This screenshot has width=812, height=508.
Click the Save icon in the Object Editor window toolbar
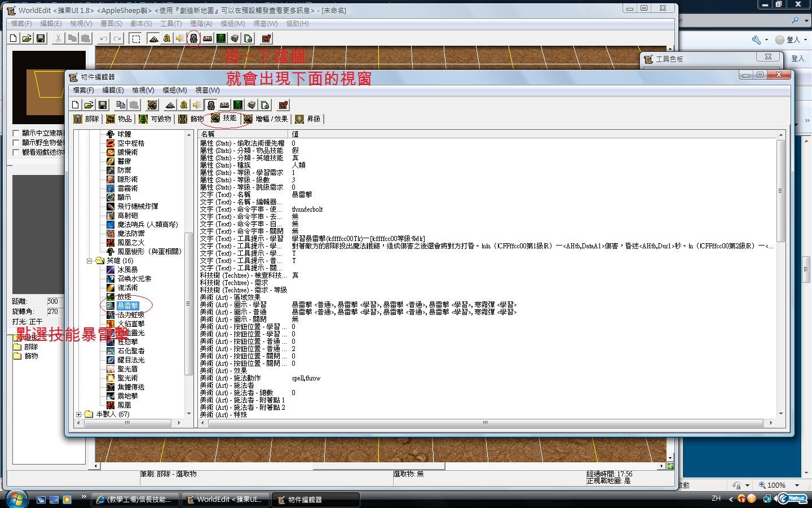tap(102, 105)
